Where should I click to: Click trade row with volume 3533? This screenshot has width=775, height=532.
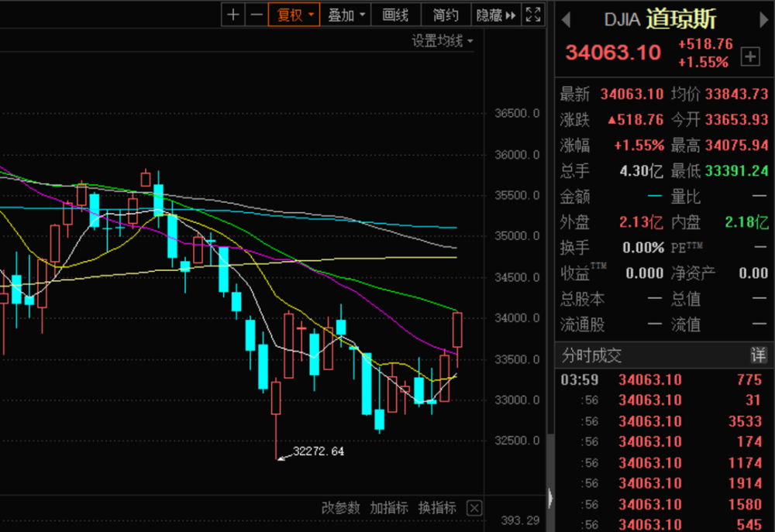coord(664,421)
